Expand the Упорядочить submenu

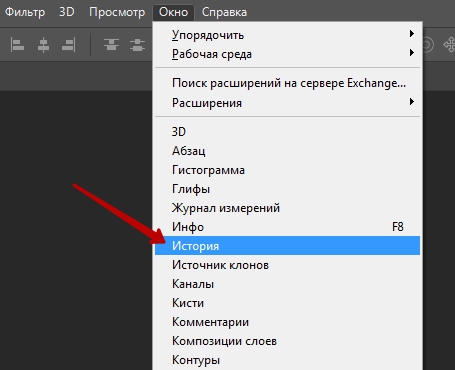click(x=287, y=35)
